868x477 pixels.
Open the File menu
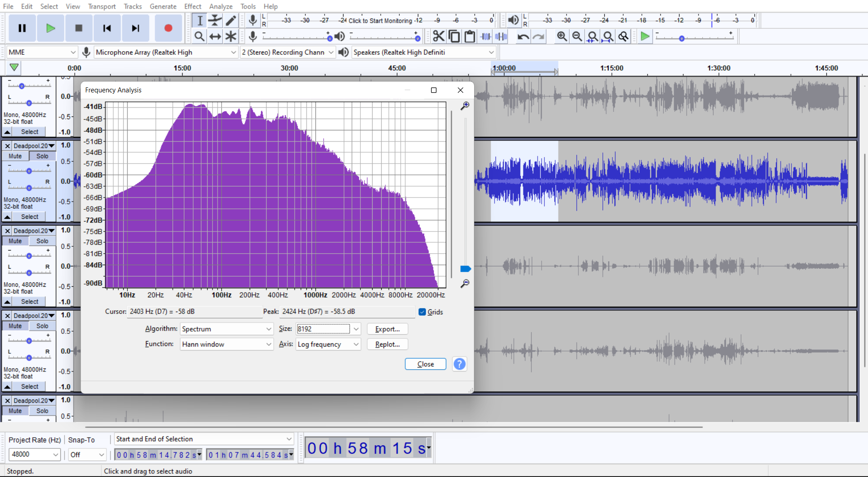8,6
